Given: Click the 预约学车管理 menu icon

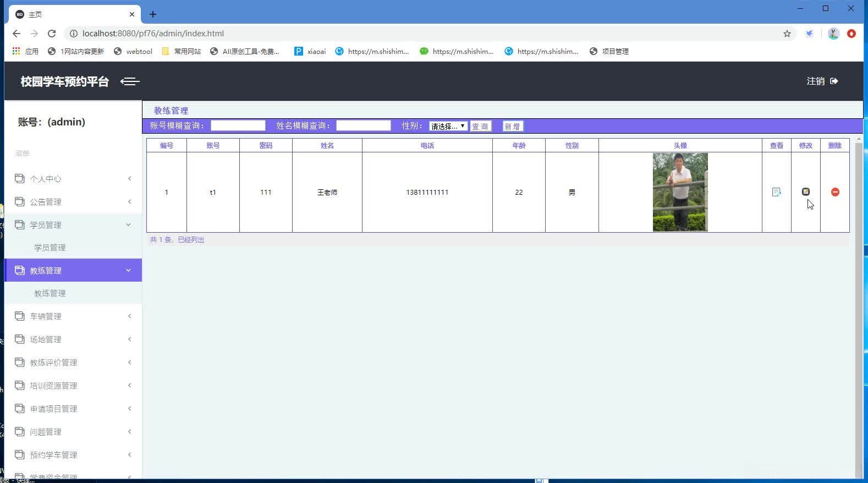Looking at the screenshot, I should pyautogui.click(x=20, y=454).
